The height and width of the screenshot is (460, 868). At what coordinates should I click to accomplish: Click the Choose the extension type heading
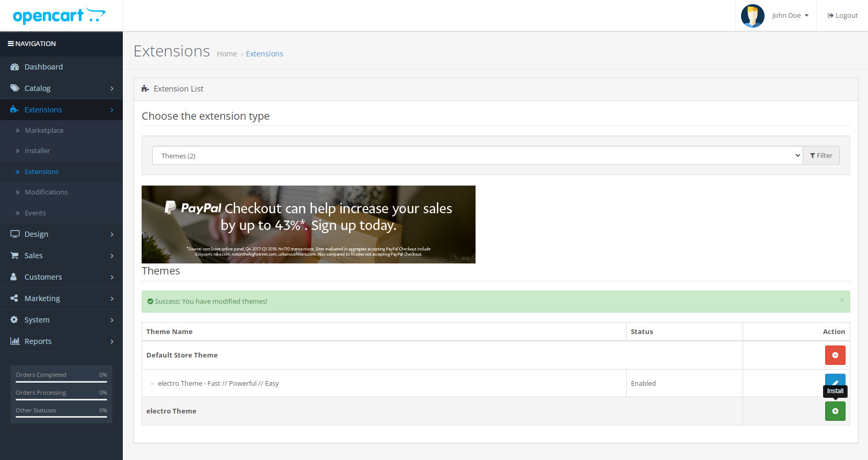[x=205, y=116]
